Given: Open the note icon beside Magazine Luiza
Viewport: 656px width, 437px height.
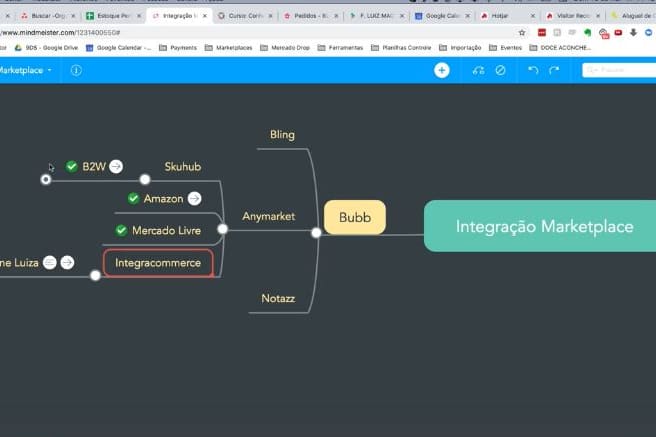Looking at the screenshot, I should [x=49, y=263].
